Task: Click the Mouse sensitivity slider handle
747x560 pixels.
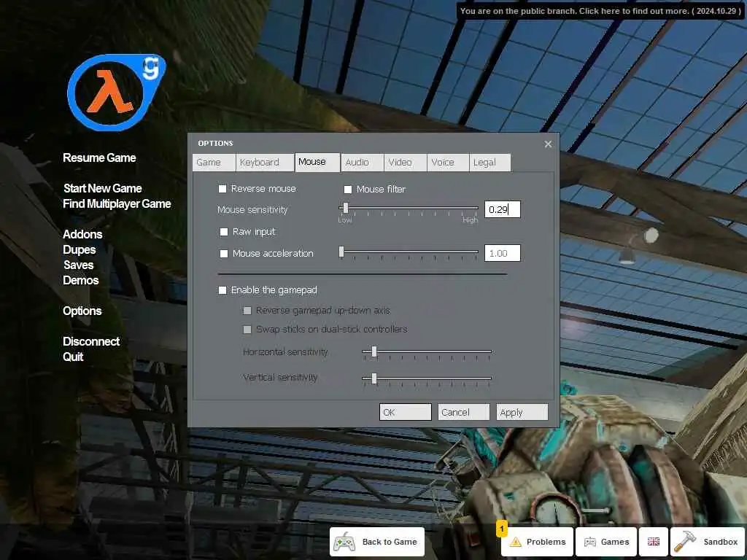Action: 346,208
